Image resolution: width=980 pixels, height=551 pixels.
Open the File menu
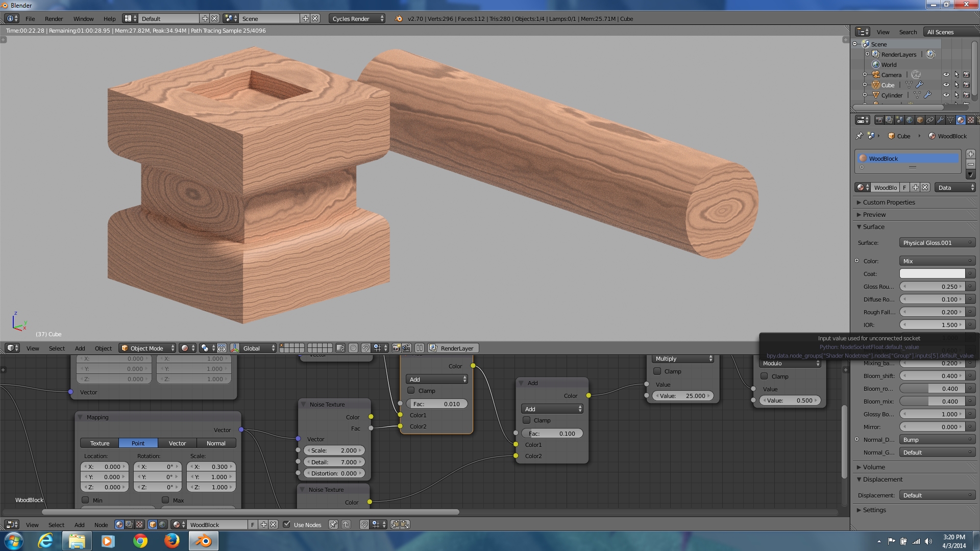[x=30, y=19]
